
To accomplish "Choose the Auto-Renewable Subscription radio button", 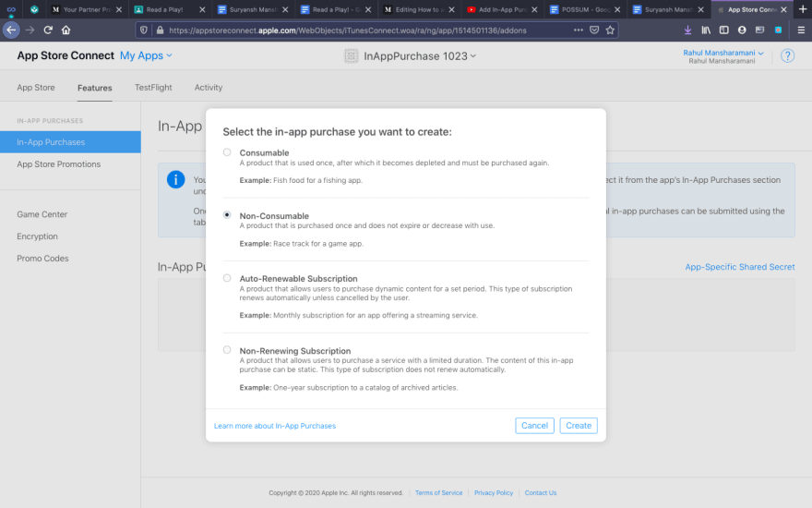I will tap(227, 278).
